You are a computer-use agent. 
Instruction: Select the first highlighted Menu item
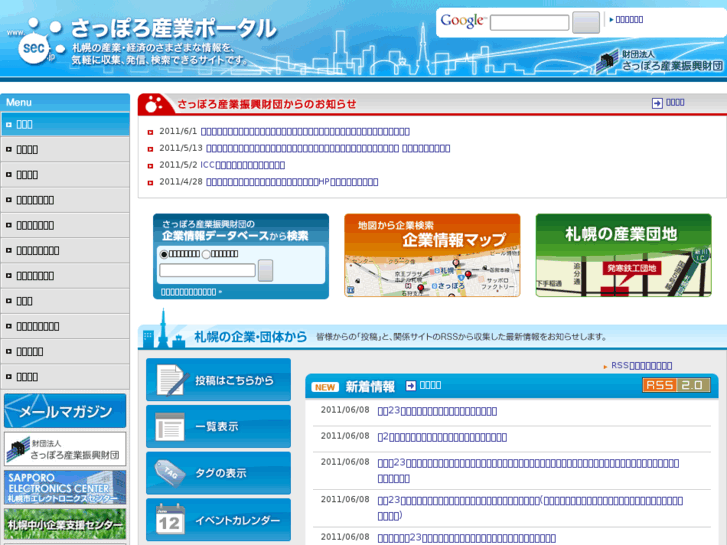point(65,124)
